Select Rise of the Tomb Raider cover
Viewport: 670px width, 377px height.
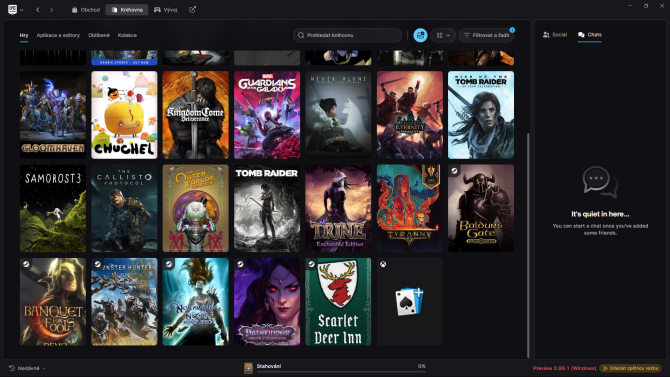click(481, 115)
